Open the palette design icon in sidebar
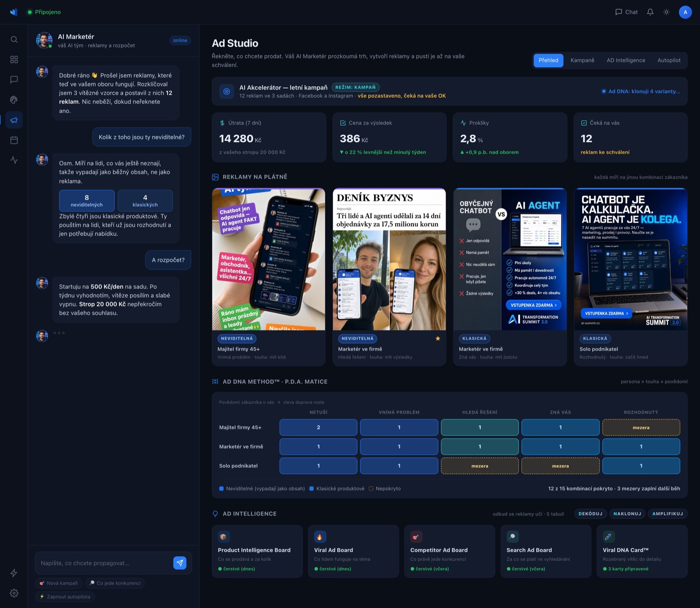Image resolution: width=700 pixels, height=608 pixels. [x=14, y=100]
